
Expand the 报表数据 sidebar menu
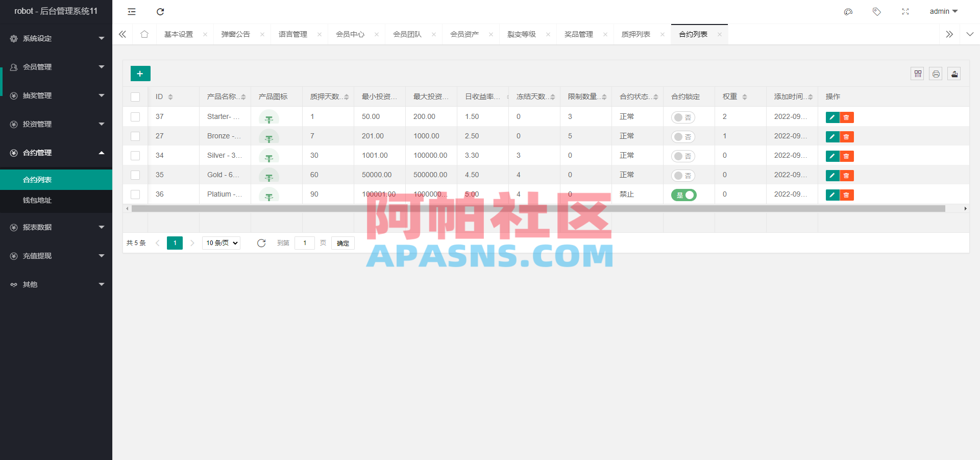[x=56, y=227]
